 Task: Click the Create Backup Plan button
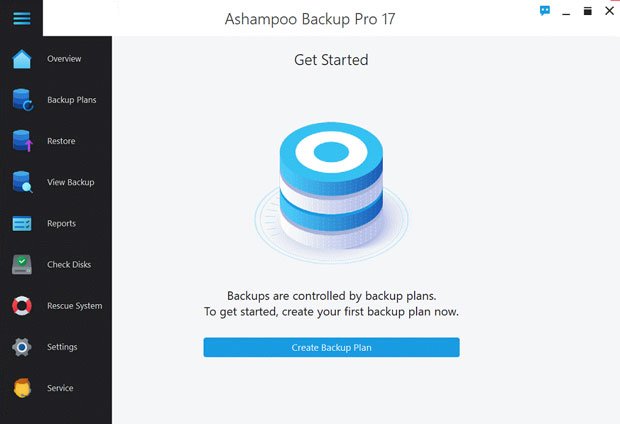331,347
